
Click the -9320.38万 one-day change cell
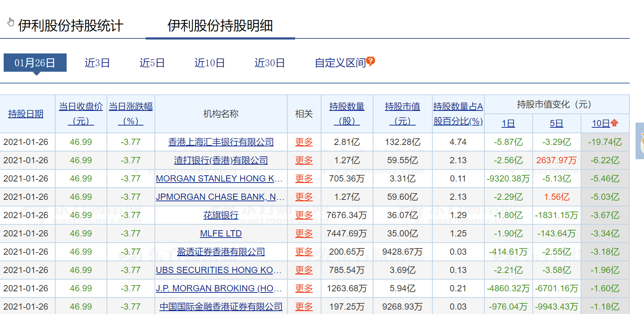click(508, 179)
